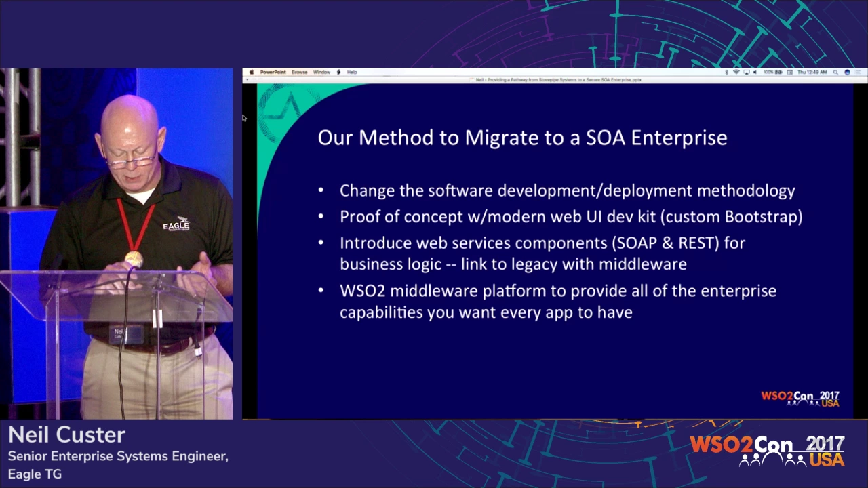Open the Window menu
The image size is (868, 488).
(x=321, y=72)
